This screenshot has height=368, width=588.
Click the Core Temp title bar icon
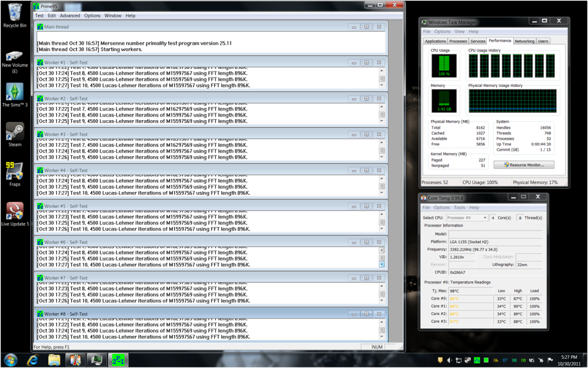click(424, 198)
